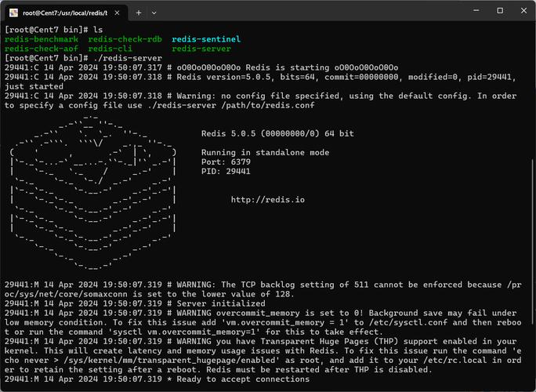
Task: Click 'Running in standalone mode' text
Action: [265, 152]
